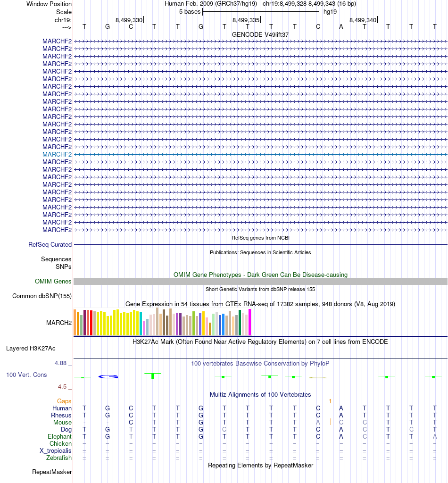The image size is (448, 483).
Task: Click the gray OMIM Genes bar
Action: [260, 281]
